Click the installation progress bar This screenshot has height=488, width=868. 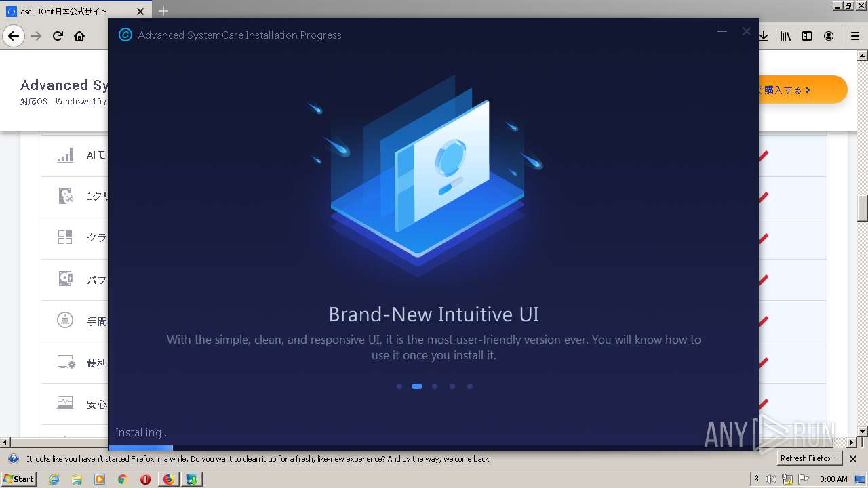434,448
